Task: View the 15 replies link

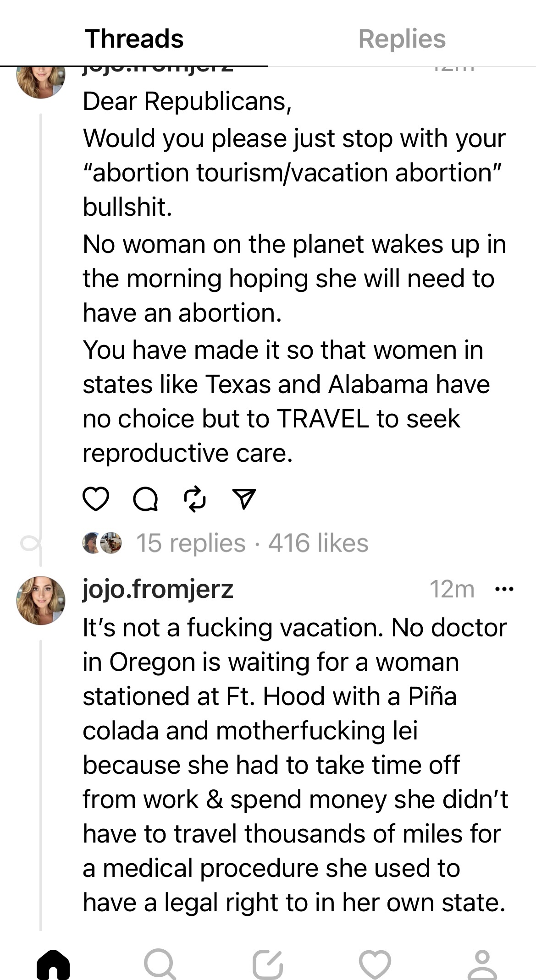Action: coord(191,543)
